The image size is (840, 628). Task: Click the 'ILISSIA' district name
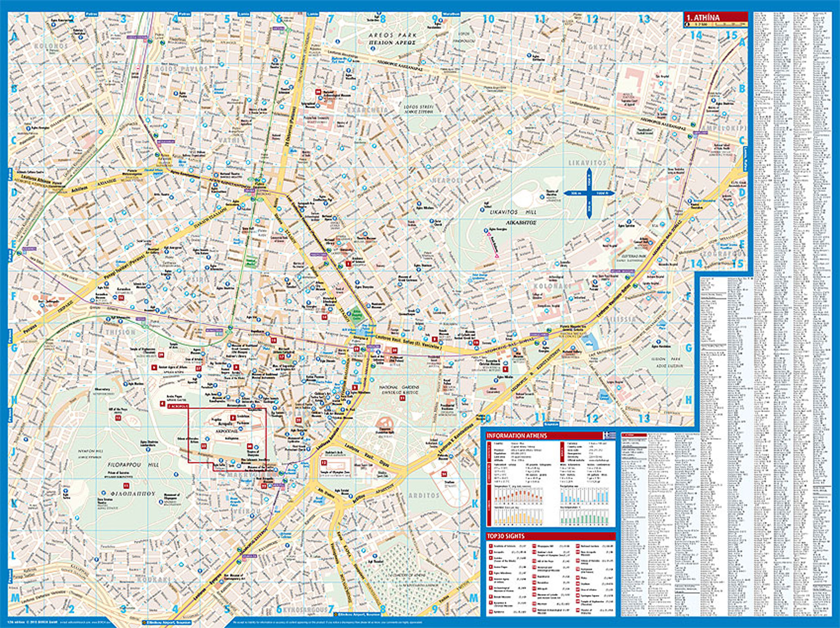tap(620, 319)
